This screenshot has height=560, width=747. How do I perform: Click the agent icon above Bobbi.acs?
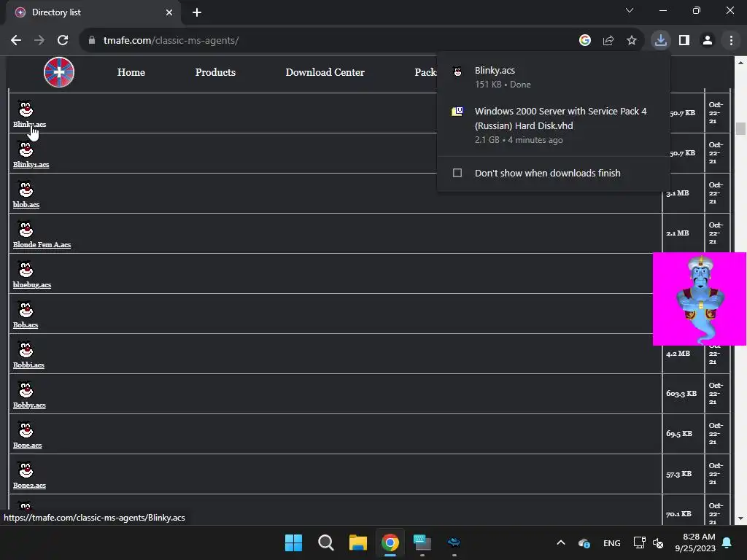(26, 349)
